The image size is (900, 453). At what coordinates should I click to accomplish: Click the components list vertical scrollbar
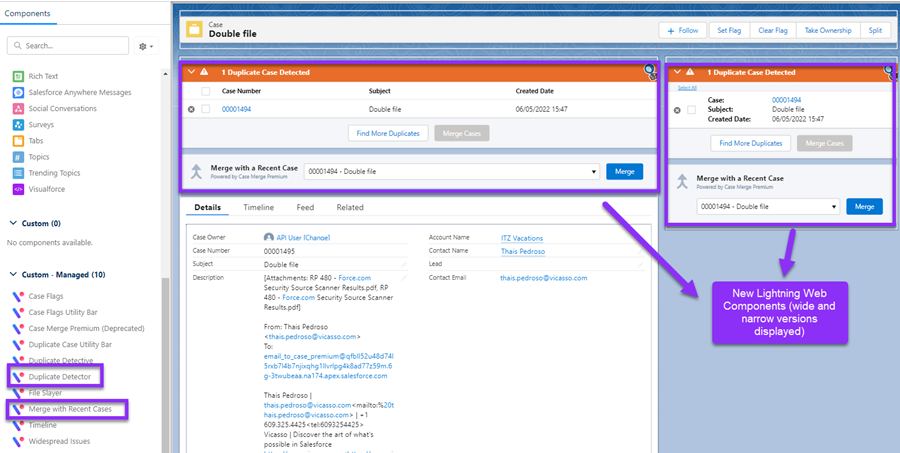click(165, 367)
